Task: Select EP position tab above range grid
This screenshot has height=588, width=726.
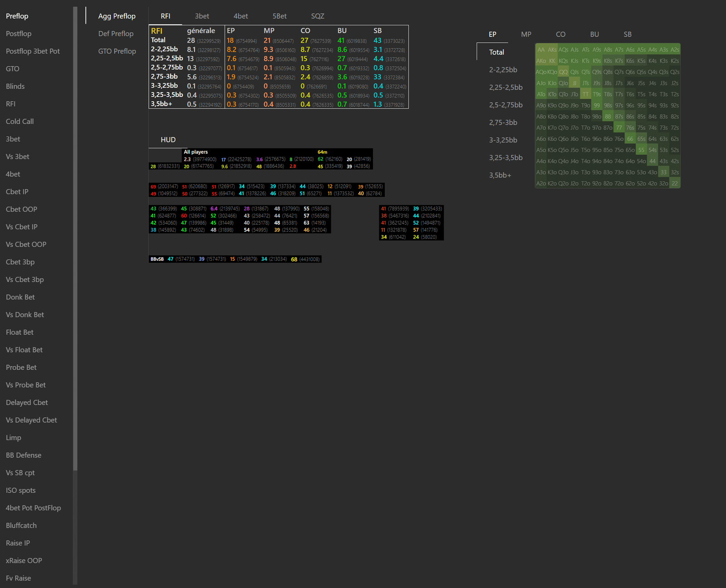Action: pyautogui.click(x=493, y=34)
